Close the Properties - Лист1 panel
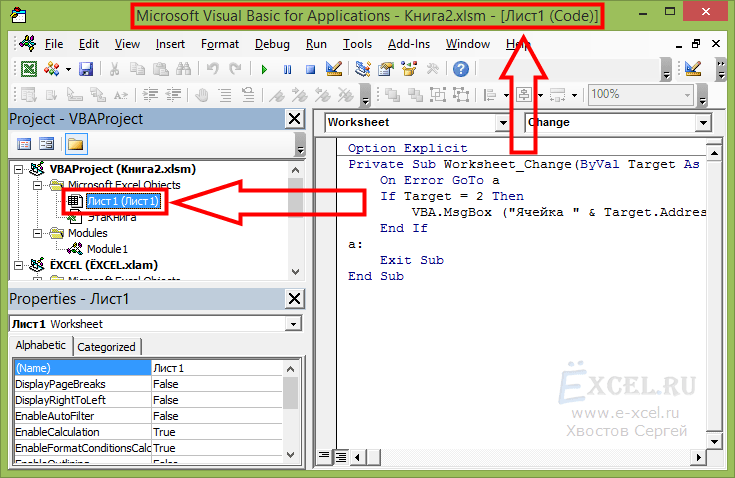 pyautogui.click(x=294, y=299)
